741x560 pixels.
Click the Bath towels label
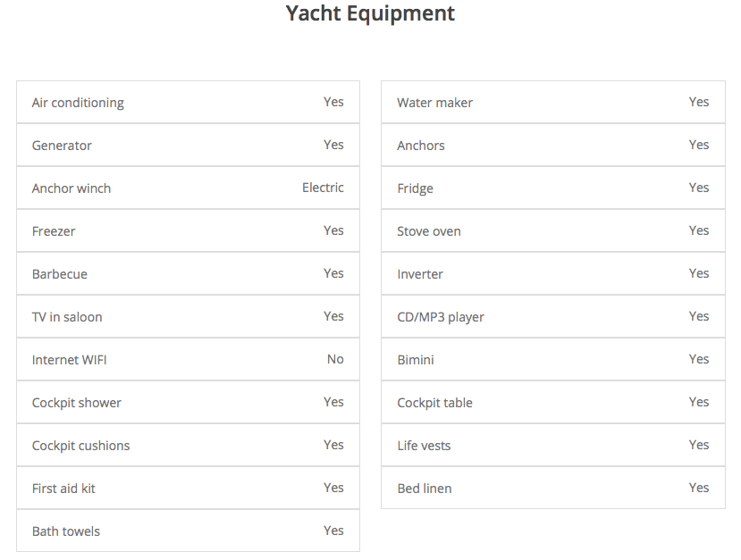(66, 531)
